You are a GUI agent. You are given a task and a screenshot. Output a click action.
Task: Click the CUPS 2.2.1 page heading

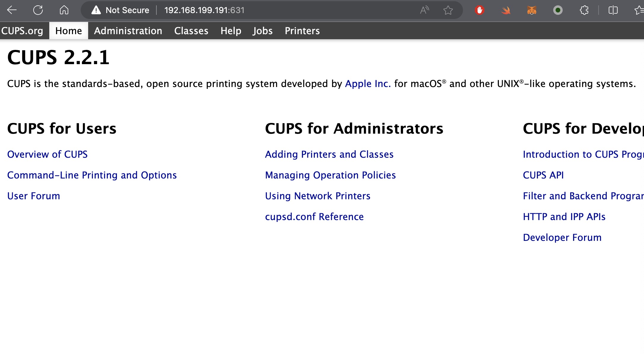pyautogui.click(x=58, y=57)
